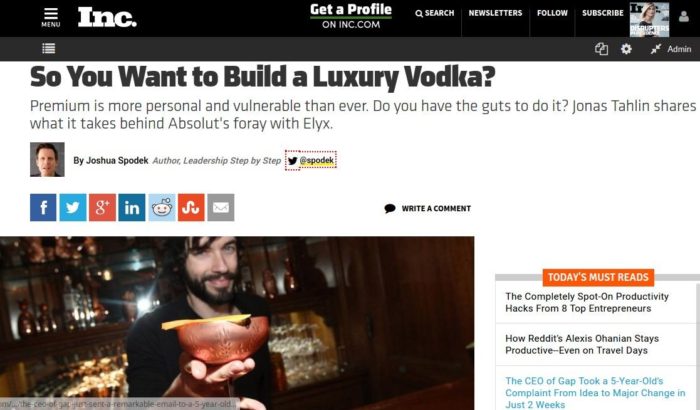Open user account profile icon

click(683, 17)
